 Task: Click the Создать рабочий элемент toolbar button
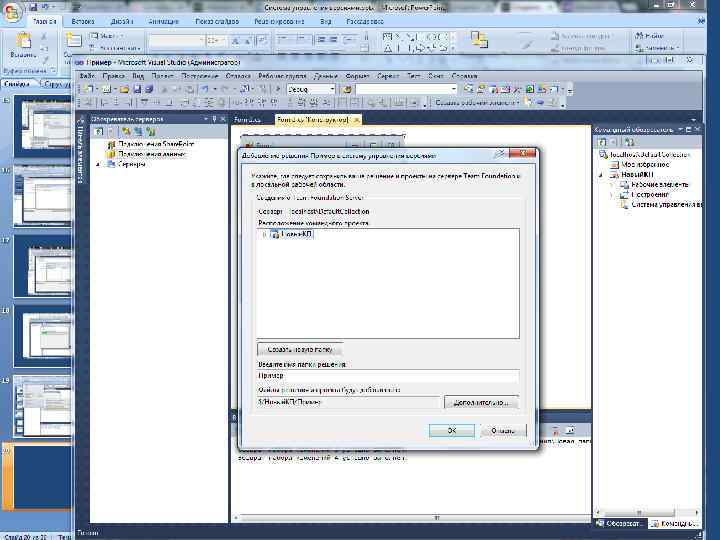[x=477, y=102]
